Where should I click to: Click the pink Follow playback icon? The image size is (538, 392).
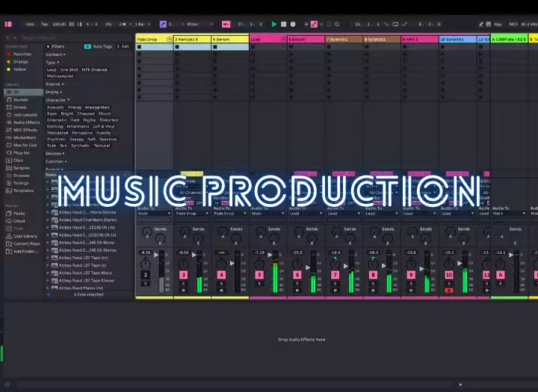pos(226,25)
